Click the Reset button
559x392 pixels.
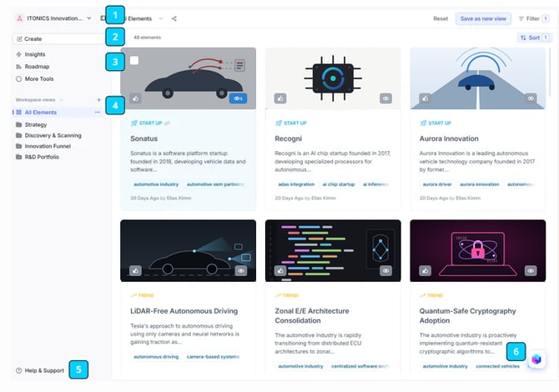coord(441,18)
